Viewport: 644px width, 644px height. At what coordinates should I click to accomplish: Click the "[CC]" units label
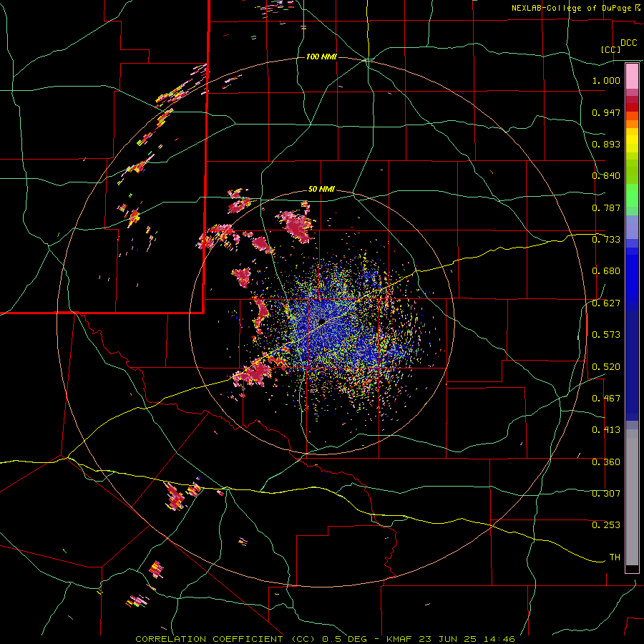(611, 49)
